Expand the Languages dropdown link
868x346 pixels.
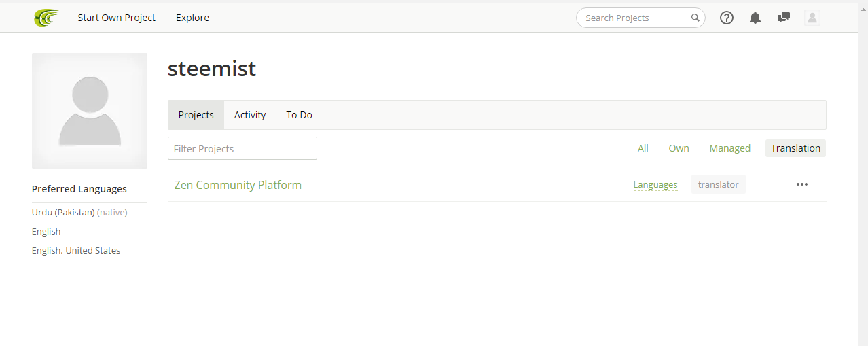(x=655, y=185)
